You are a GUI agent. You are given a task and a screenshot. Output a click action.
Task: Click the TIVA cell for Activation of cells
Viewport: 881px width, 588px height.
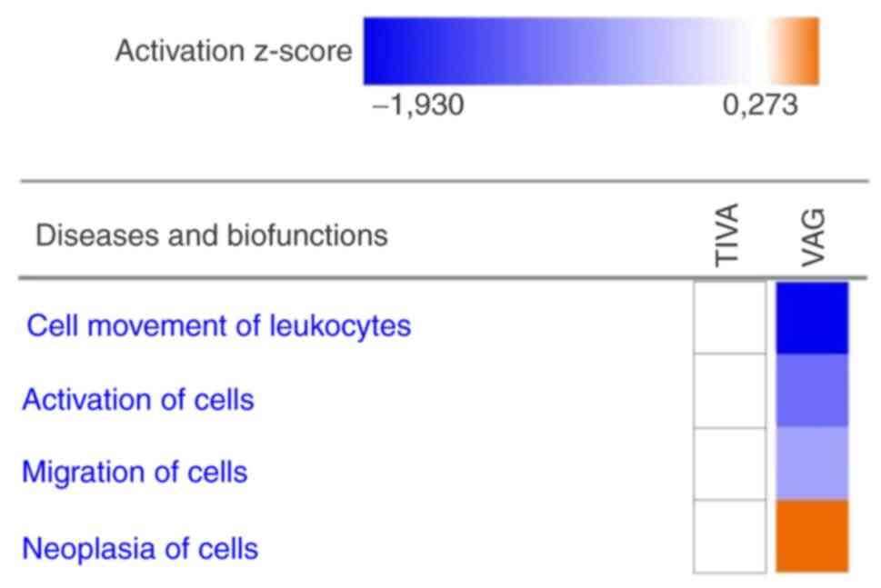click(x=730, y=391)
